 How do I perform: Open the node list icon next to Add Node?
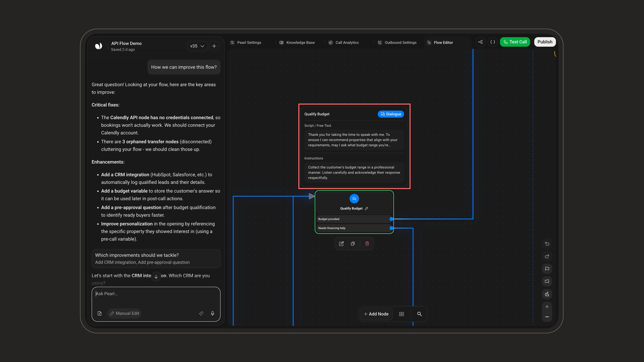pos(401,314)
